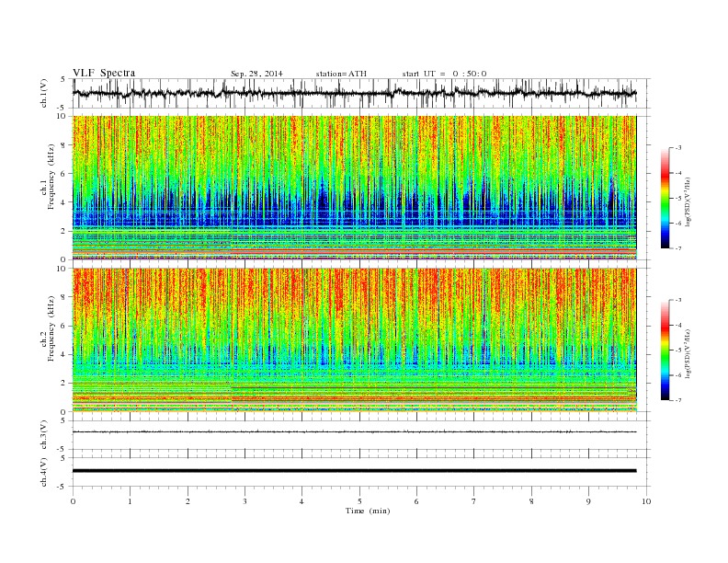Click the "Time (min)" axis title

[368, 511]
